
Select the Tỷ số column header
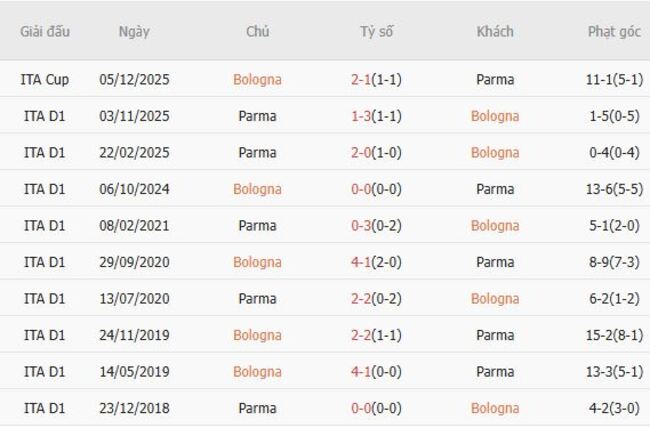click(377, 31)
